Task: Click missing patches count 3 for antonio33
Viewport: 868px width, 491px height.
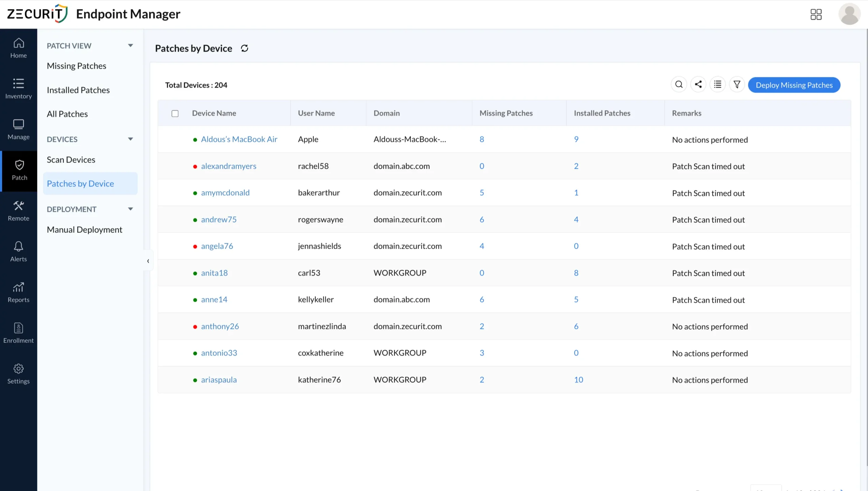Action: 482,353
